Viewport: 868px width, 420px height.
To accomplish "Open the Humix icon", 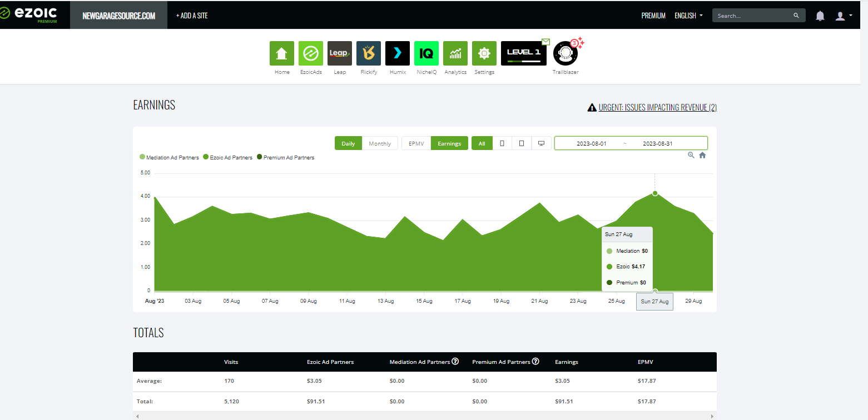I will [x=398, y=53].
